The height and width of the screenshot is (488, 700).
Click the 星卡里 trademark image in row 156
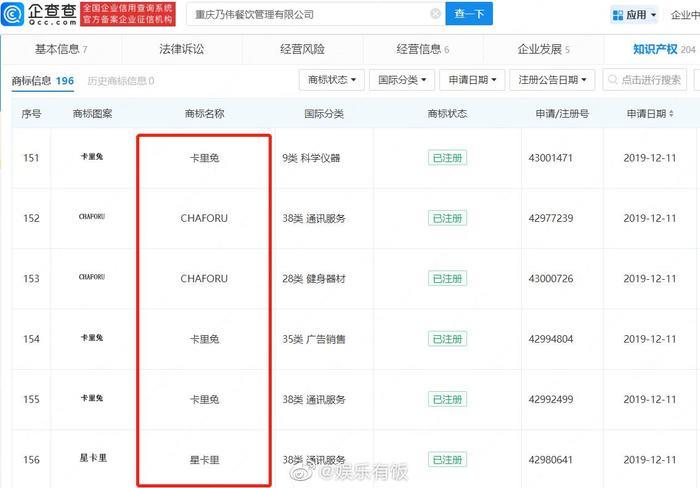(x=91, y=459)
